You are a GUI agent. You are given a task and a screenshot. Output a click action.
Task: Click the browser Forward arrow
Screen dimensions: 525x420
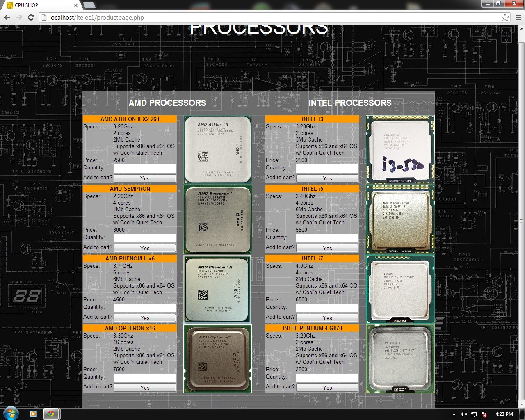19,18
